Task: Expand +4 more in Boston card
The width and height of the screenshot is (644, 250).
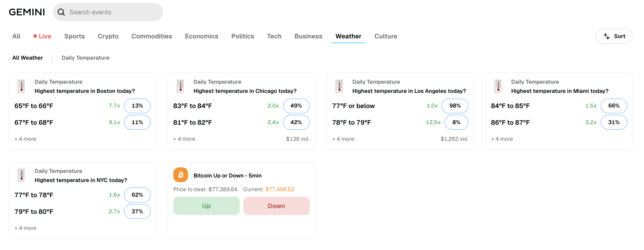Action: [x=25, y=139]
